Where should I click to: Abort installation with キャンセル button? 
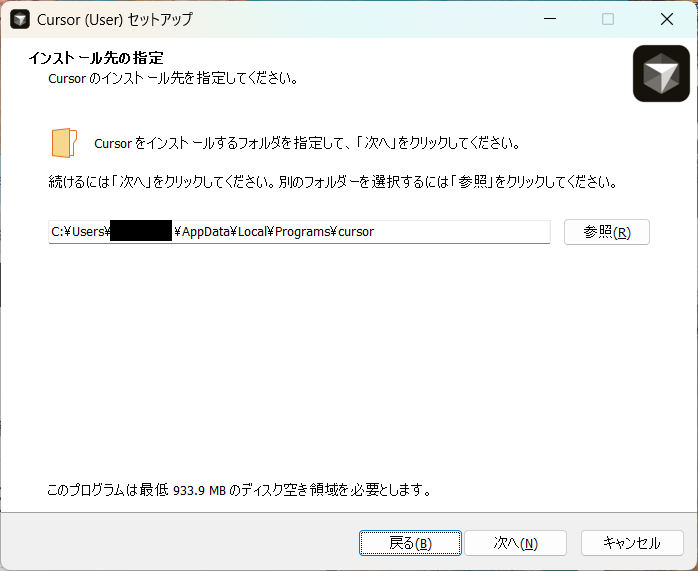[x=631, y=543]
